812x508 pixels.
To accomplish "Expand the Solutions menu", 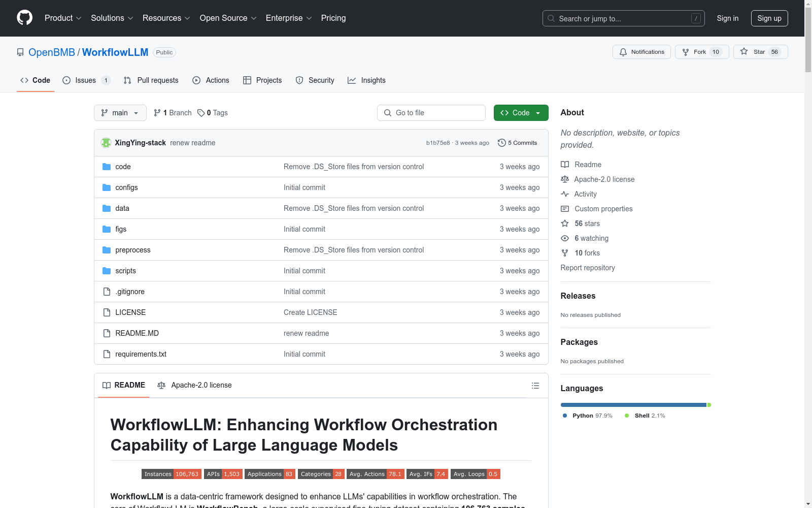I will pyautogui.click(x=112, y=18).
